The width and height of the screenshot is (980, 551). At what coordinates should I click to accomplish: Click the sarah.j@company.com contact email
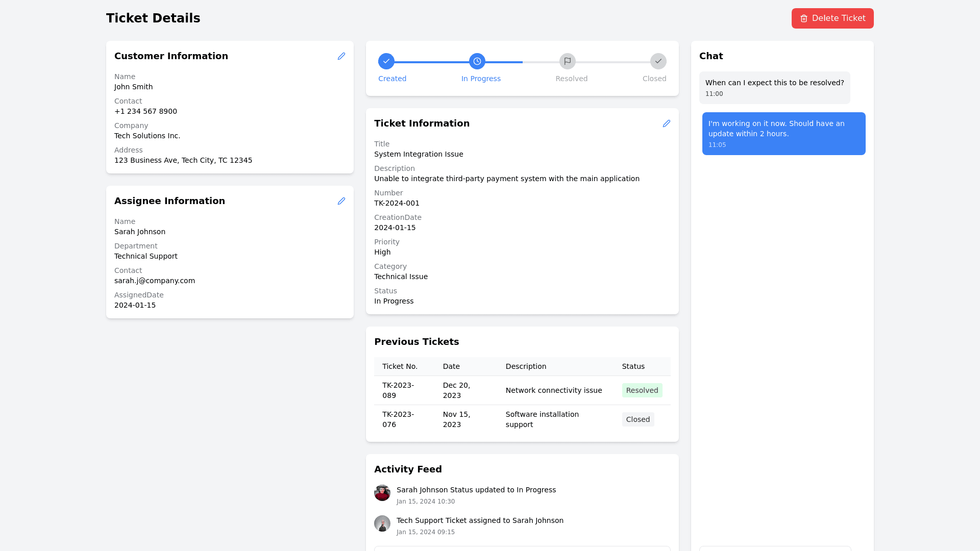pyautogui.click(x=155, y=281)
